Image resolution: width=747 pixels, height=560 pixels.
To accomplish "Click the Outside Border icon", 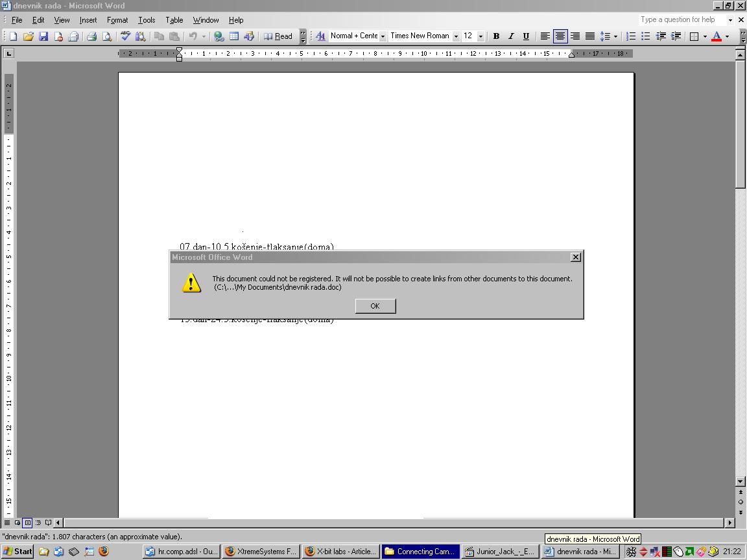I will (694, 36).
